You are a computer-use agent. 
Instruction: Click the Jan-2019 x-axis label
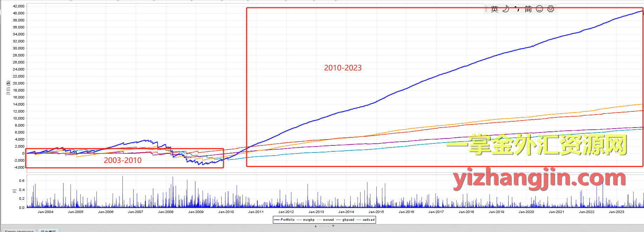tap(496, 212)
